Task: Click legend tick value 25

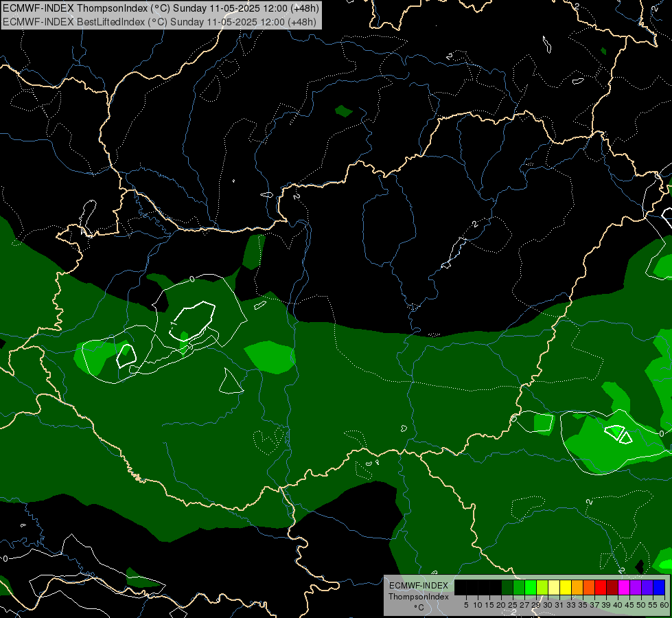Action: 513,605
